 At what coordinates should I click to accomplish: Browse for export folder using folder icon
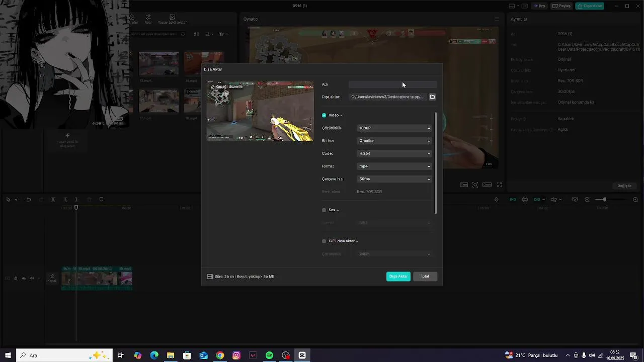[432, 97]
